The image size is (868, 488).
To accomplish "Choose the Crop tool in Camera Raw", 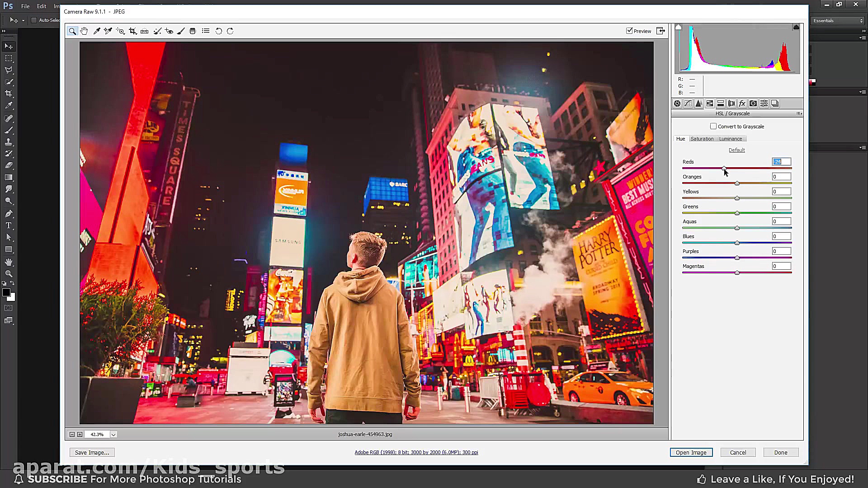I will 132,31.
